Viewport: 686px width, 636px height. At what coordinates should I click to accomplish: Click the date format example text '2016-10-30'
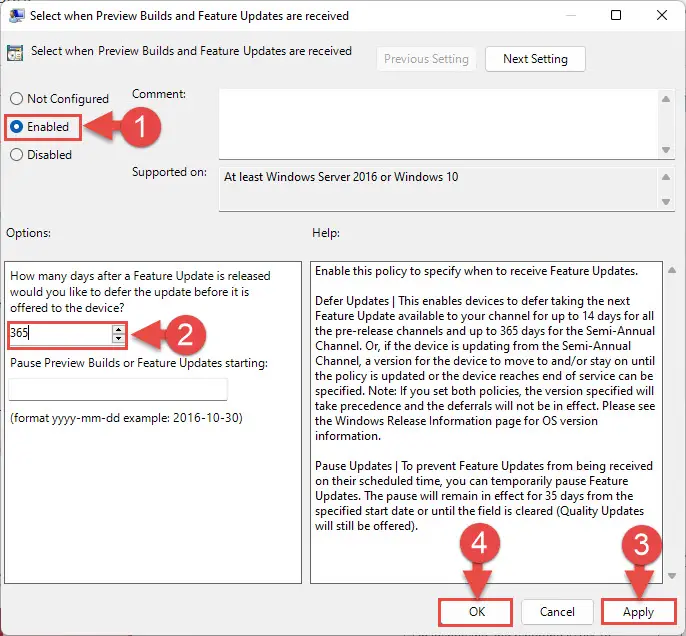(x=207, y=418)
